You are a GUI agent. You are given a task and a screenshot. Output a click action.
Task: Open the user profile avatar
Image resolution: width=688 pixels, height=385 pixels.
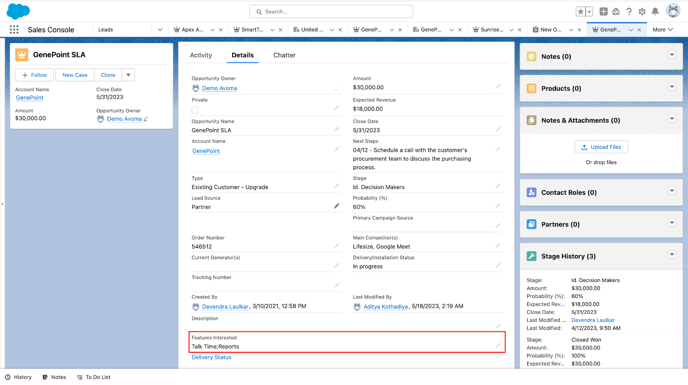click(x=673, y=11)
